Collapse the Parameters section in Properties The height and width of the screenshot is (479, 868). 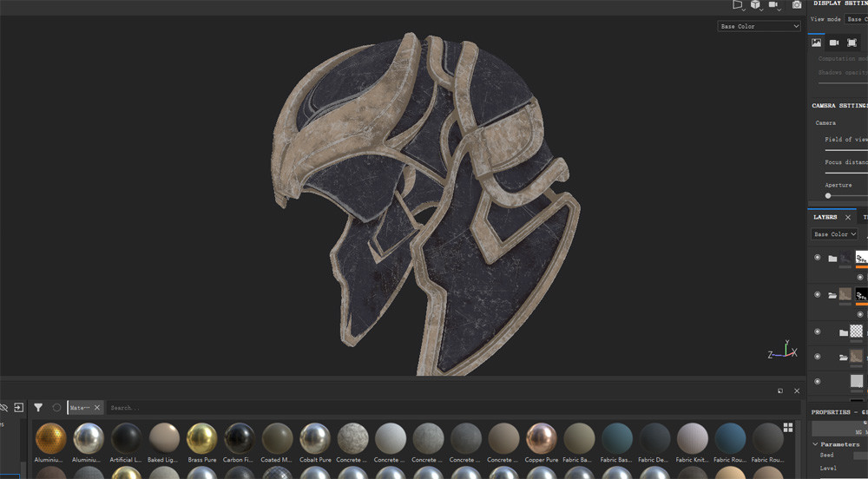pos(815,444)
